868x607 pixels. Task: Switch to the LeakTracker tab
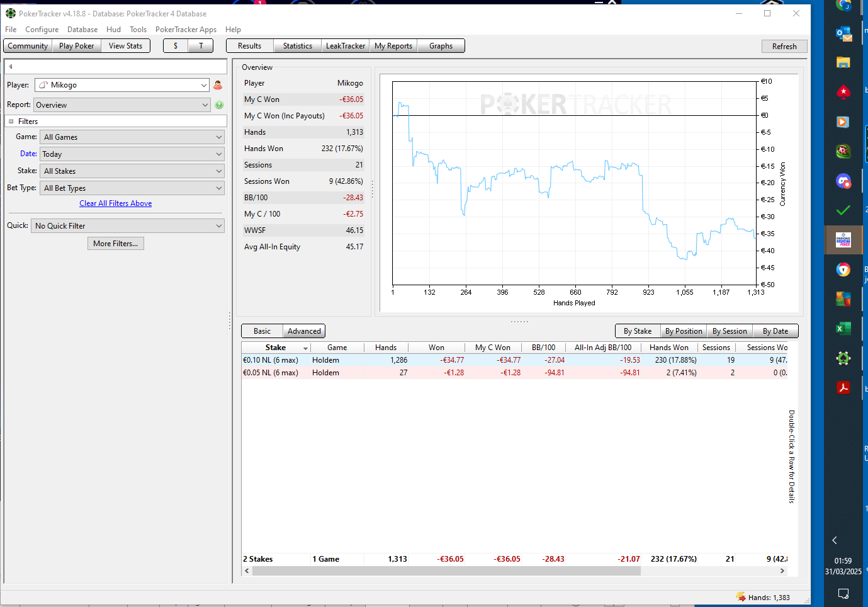click(x=346, y=46)
